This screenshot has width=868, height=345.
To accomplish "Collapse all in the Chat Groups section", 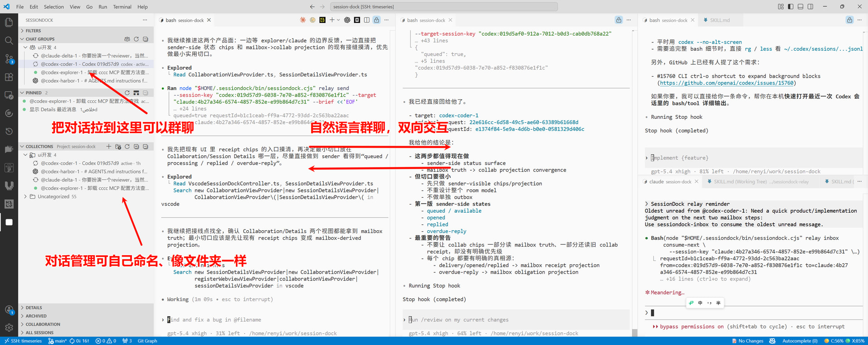I will point(146,39).
